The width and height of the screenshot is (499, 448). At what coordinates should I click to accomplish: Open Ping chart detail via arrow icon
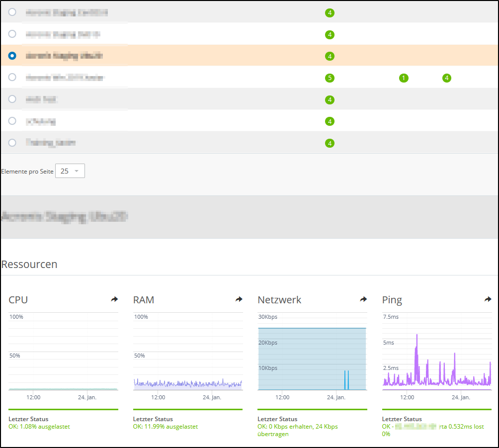click(488, 299)
